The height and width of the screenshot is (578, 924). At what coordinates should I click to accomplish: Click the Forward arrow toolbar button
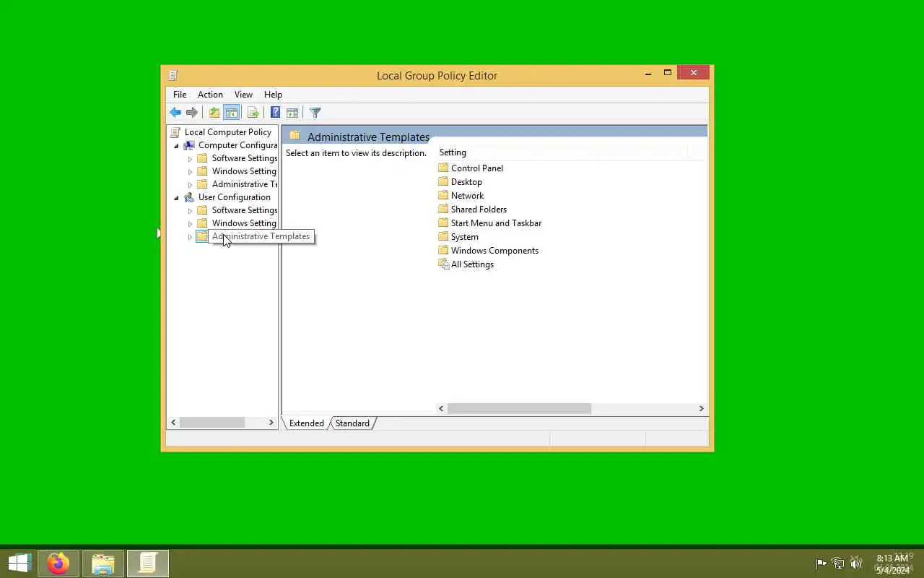(x=191, y=113)
